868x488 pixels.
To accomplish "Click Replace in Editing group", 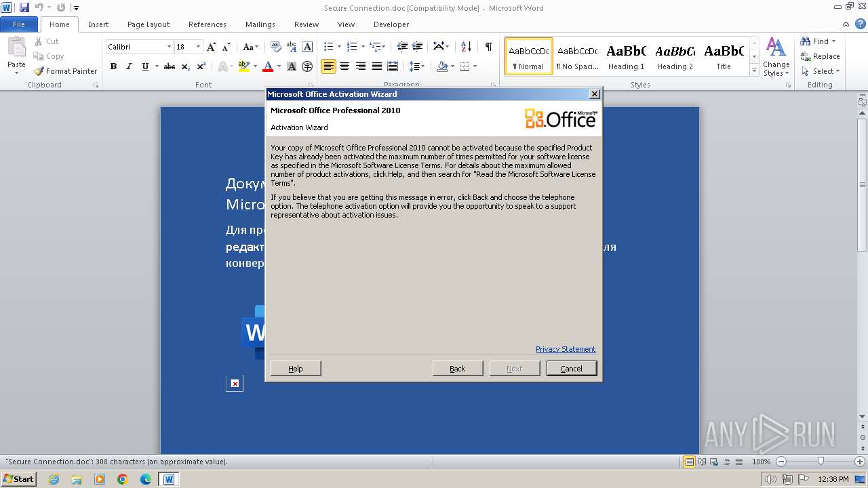I will tap(820, 56).
